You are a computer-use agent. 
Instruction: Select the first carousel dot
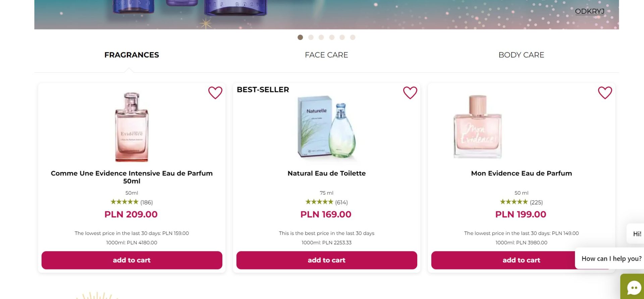(300, 37)
